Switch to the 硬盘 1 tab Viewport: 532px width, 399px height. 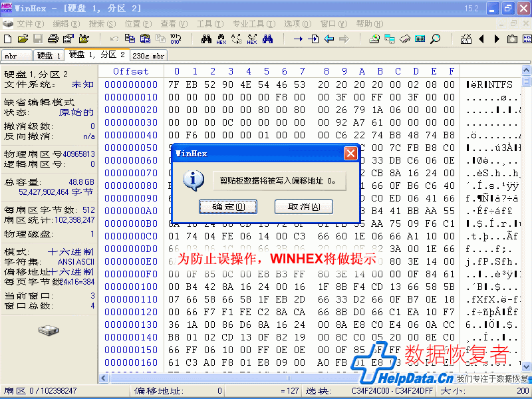point(49,56)
